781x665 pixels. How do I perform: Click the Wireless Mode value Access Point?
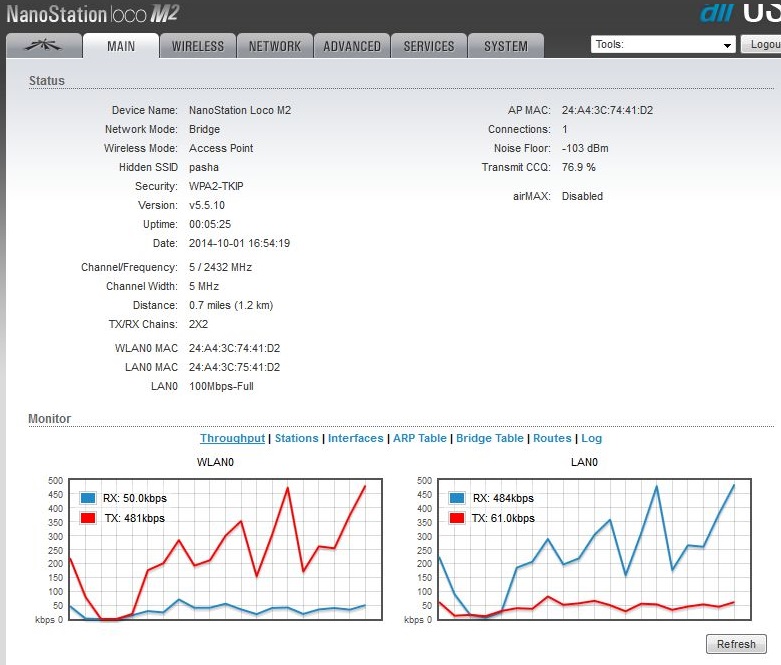tap(221, 148)
